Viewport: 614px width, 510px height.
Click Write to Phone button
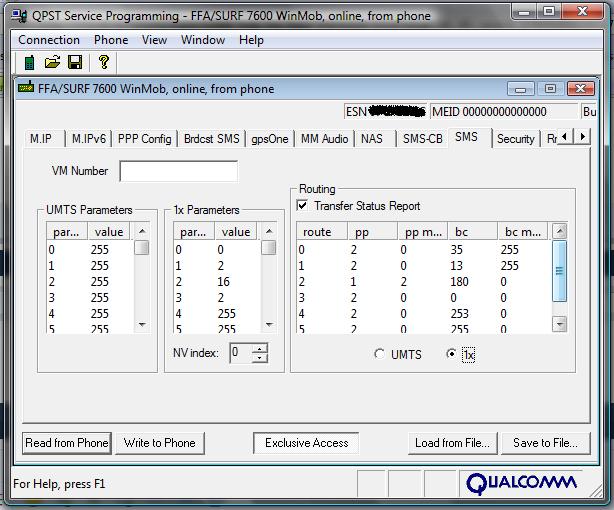click(160, 443)
